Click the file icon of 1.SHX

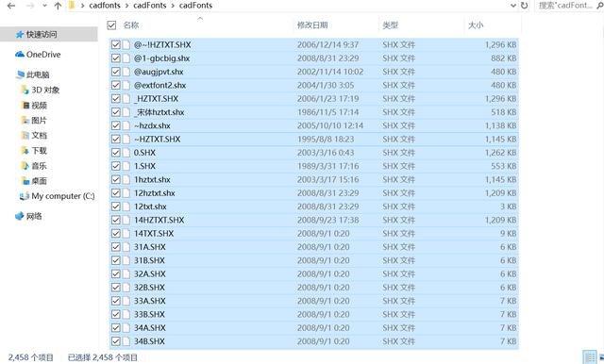coord(126,166)
